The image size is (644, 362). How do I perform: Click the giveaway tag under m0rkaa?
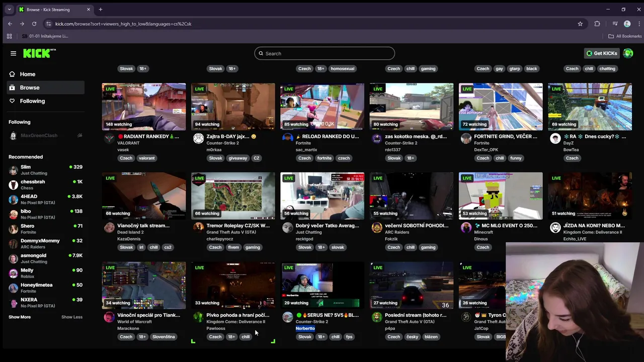coord(237,158)
